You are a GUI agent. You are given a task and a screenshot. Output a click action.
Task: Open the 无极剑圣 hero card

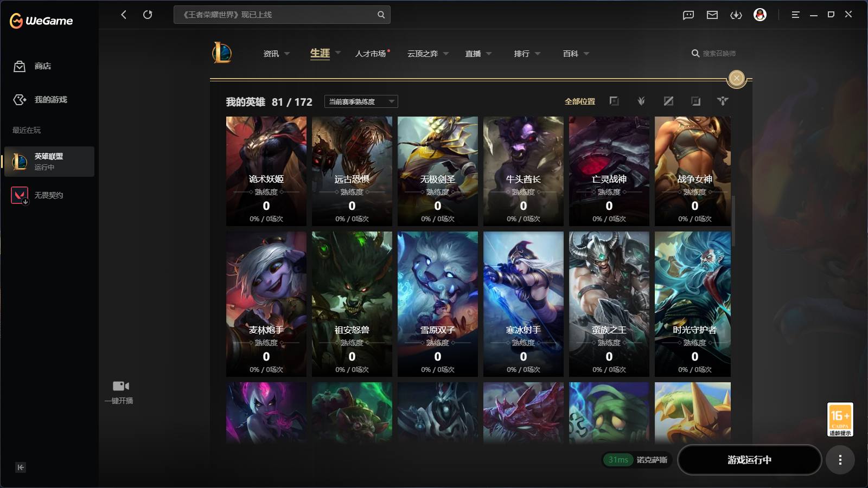point(438,171)
